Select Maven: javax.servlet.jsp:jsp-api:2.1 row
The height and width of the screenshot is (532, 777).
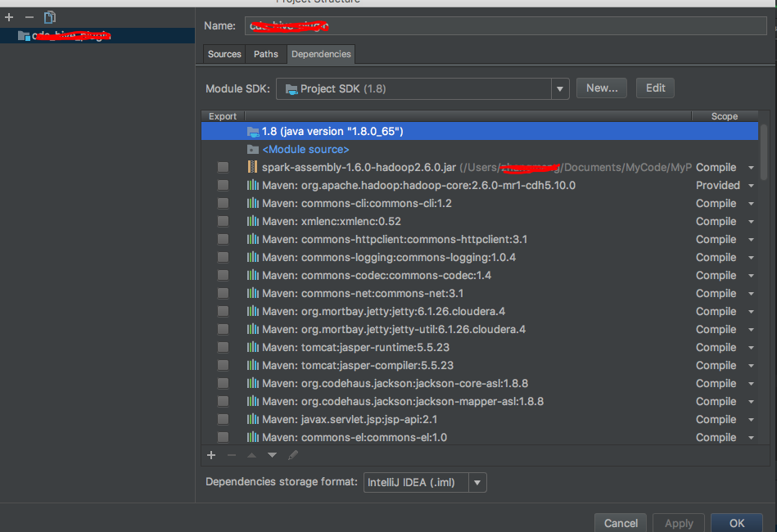[x=480, y=419]
